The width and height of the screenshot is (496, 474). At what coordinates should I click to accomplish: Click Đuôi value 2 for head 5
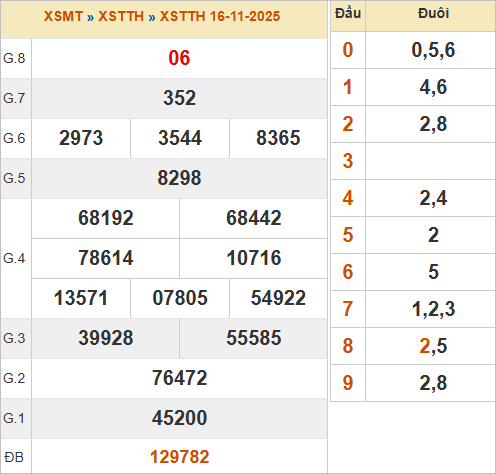coord(433,235)
